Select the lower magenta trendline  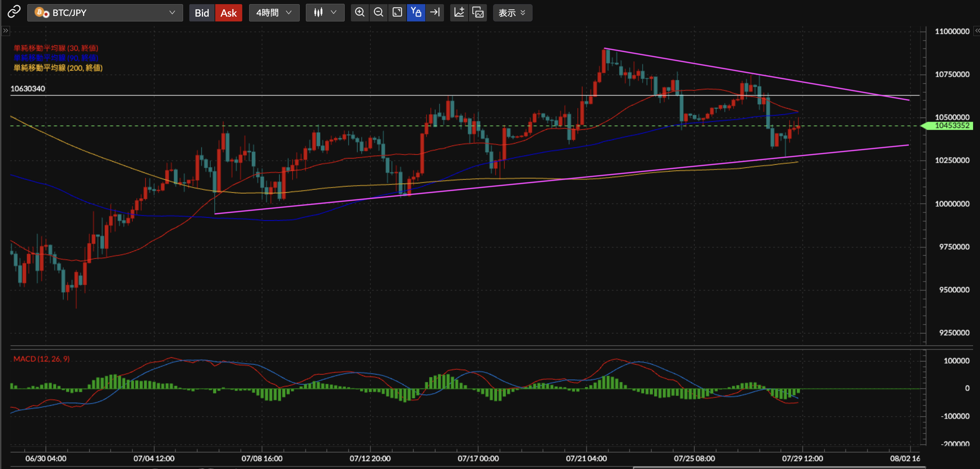(x=562, y=179)
